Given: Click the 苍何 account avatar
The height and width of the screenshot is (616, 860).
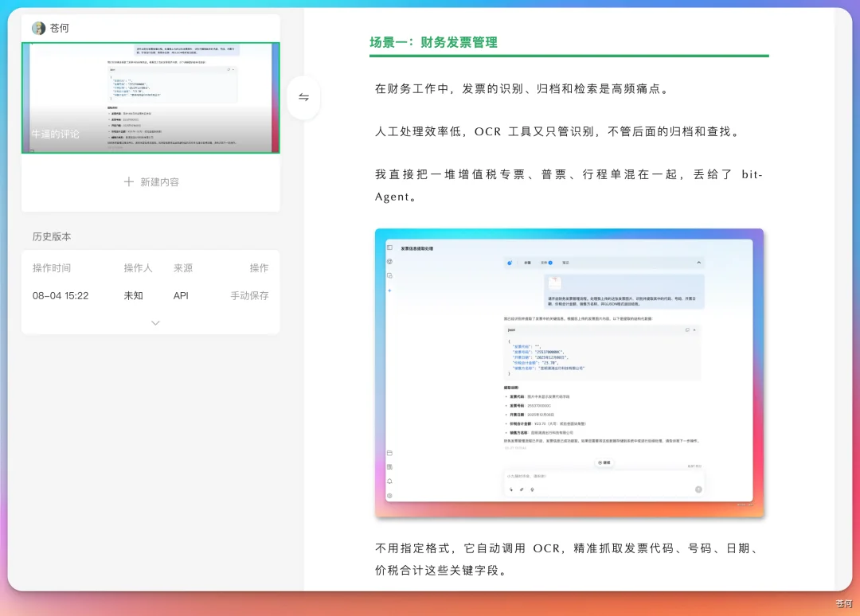Looking at the screenshot, I should tap(38, 28).
